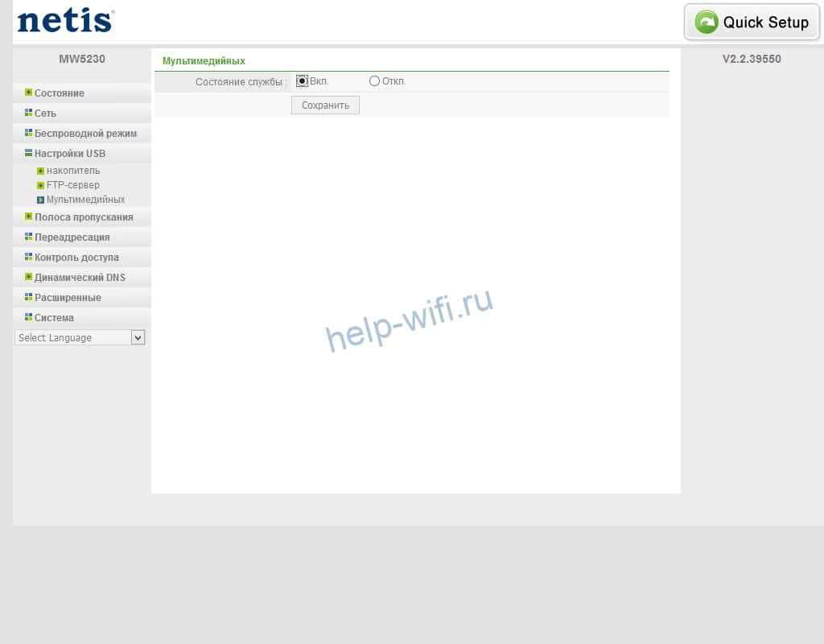Viewport: 824px width, 644px height.
Task: Click the collapse icon beside Настройки USB
Action: click(28, 153)
